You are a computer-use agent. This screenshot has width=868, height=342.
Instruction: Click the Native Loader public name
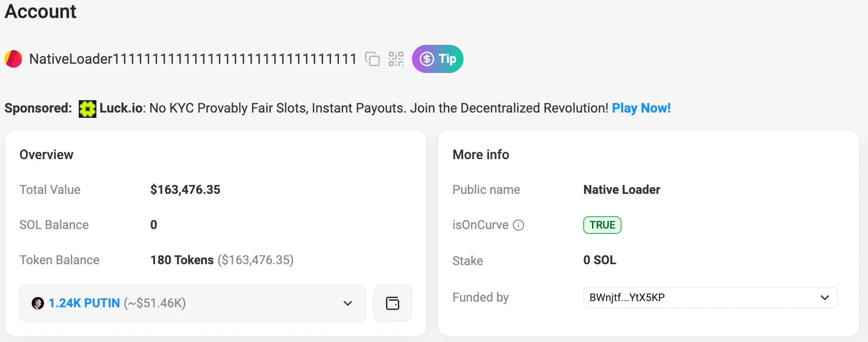(x=622, y=190)
